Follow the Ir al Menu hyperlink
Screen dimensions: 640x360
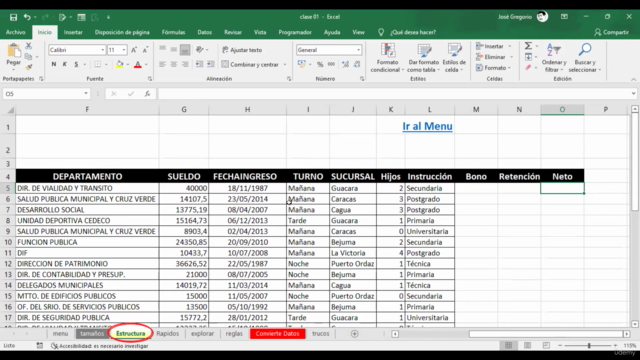tap(427, 126)
